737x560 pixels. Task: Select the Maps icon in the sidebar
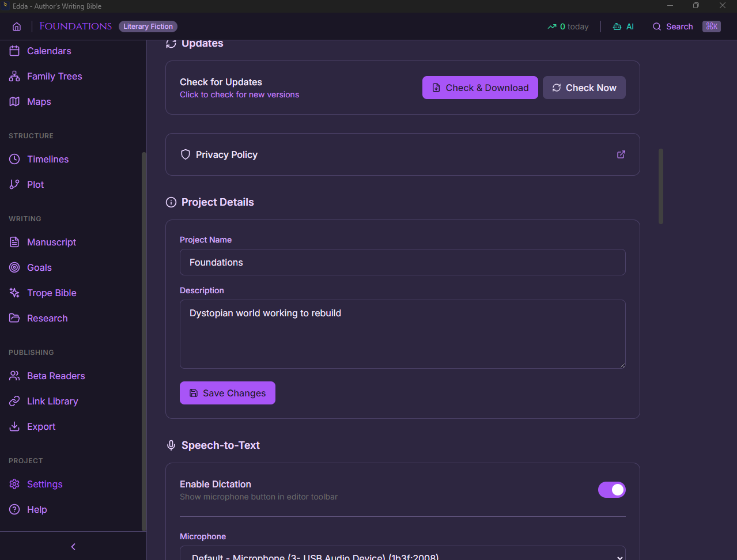pyautogui.click(x=14, y=101)
